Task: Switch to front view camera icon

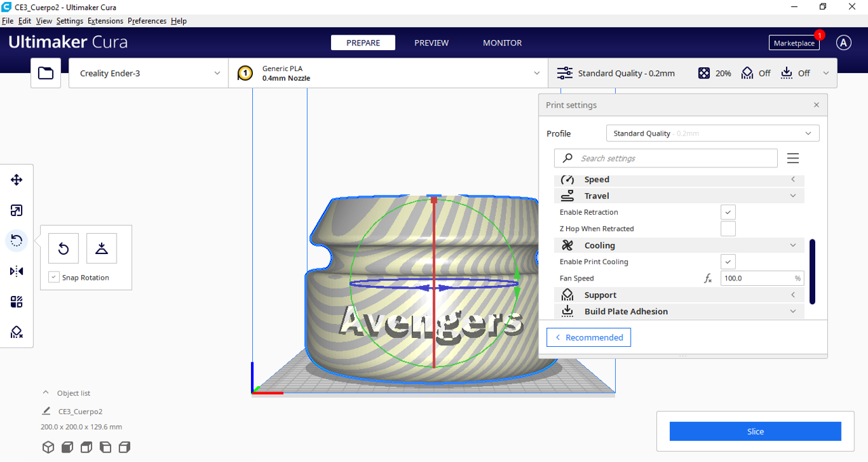Action: click(67, 447)
